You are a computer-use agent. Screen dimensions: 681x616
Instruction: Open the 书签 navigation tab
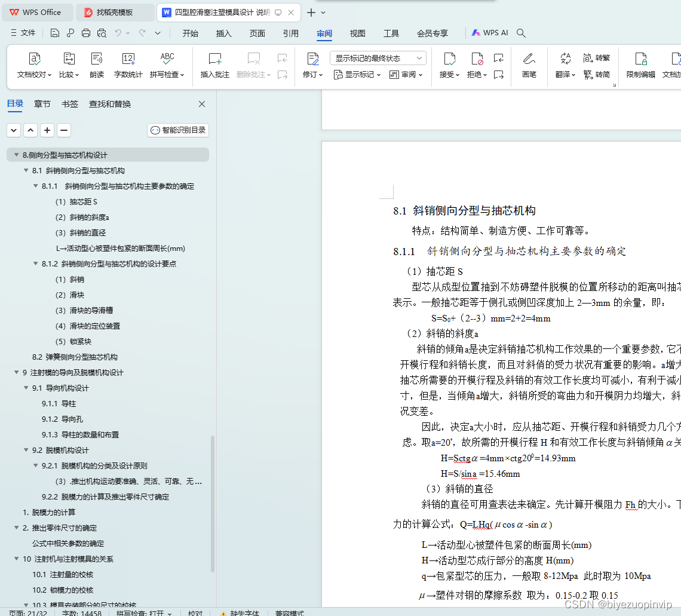(69, 104)
